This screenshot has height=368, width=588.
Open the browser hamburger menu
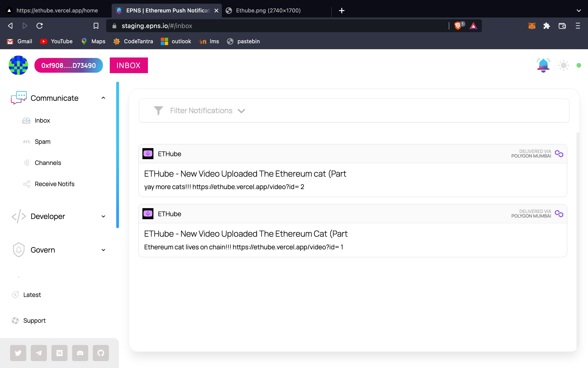578,26
